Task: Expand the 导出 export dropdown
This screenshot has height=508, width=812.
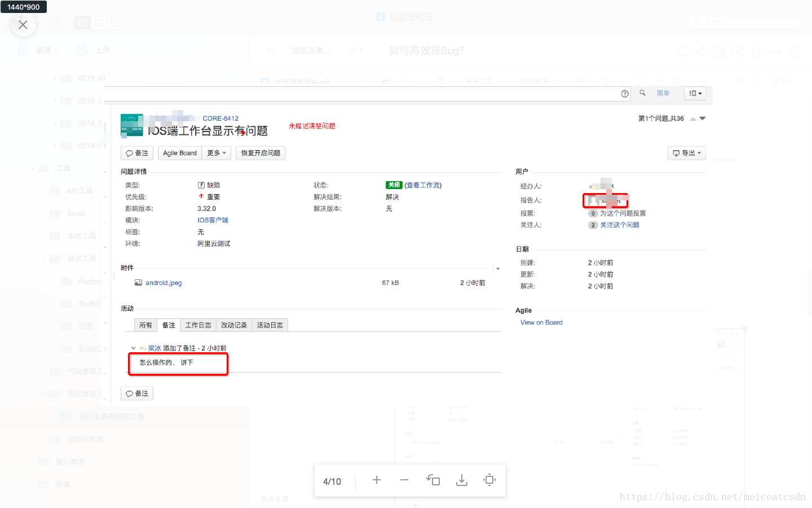Action: (x=687, y=153)
